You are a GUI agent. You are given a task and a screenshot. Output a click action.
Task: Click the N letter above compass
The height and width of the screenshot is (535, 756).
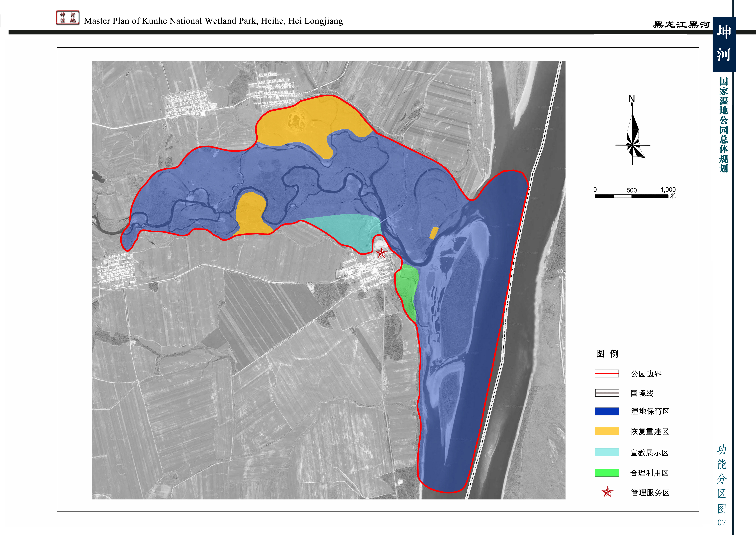632,99
